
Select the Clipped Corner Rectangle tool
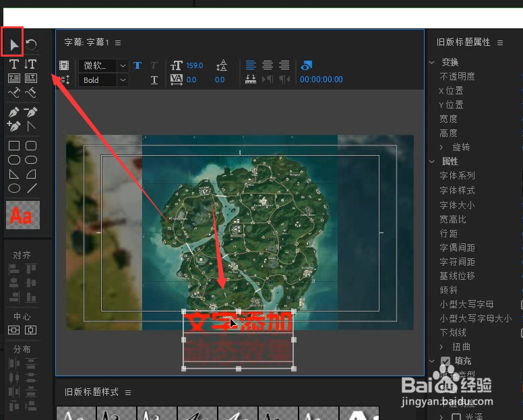(x=14, y=160)
